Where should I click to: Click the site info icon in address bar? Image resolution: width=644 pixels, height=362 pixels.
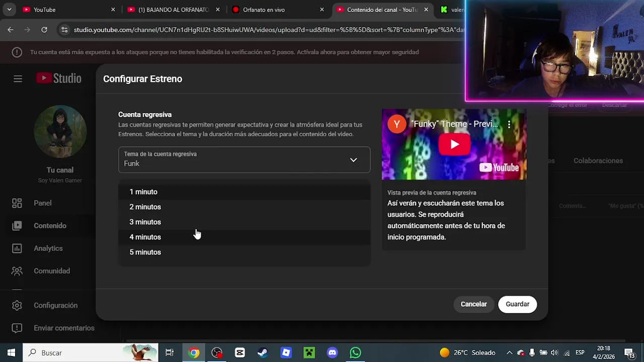tap(64, 30)
